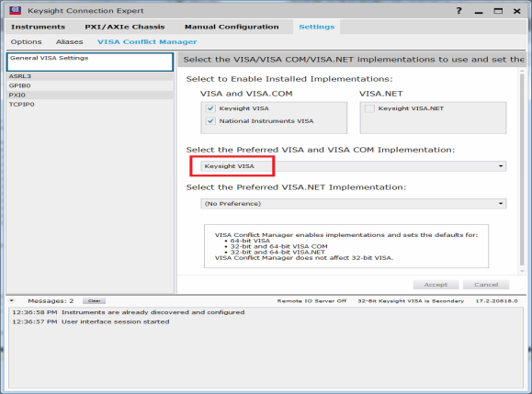Screen dimensions: 532x394
Task: Enable the Keysight VISA.NET checkbox
Action: pyautogui.click(x=369, y=108)
